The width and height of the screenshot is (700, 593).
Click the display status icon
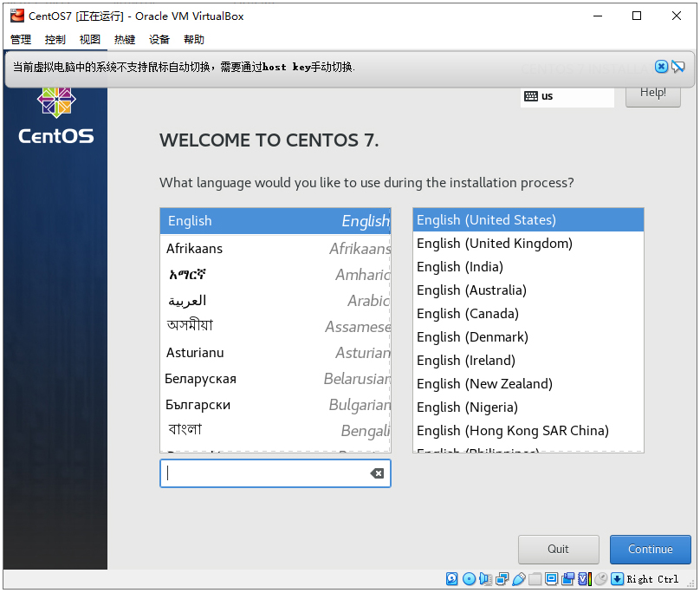tap(550, 579)
